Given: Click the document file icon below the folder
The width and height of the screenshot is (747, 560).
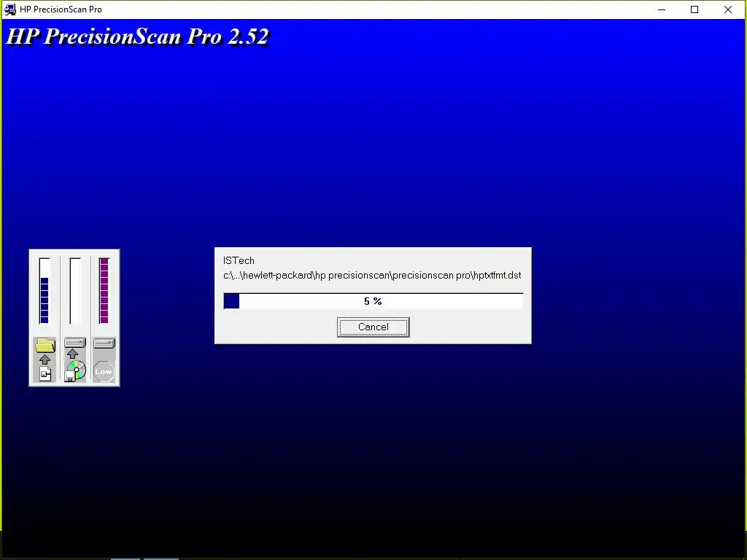Looking at the screenshot, I should [x=45, y=374].
